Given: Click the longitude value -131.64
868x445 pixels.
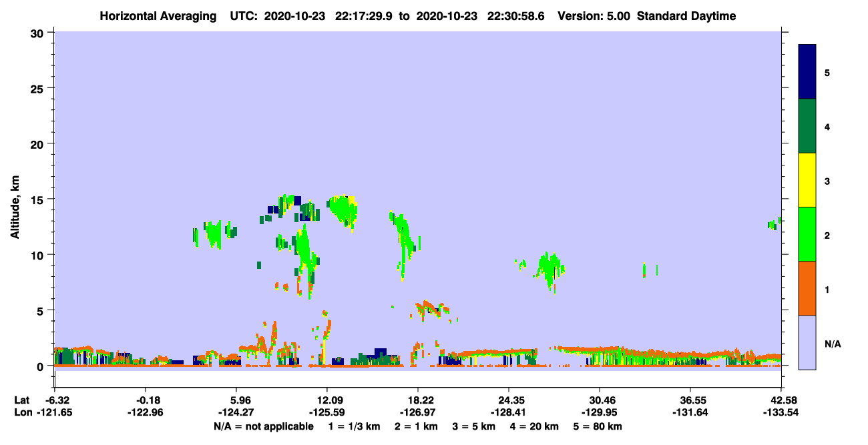Looking at the screenshot, I should (x=690, y=412).
